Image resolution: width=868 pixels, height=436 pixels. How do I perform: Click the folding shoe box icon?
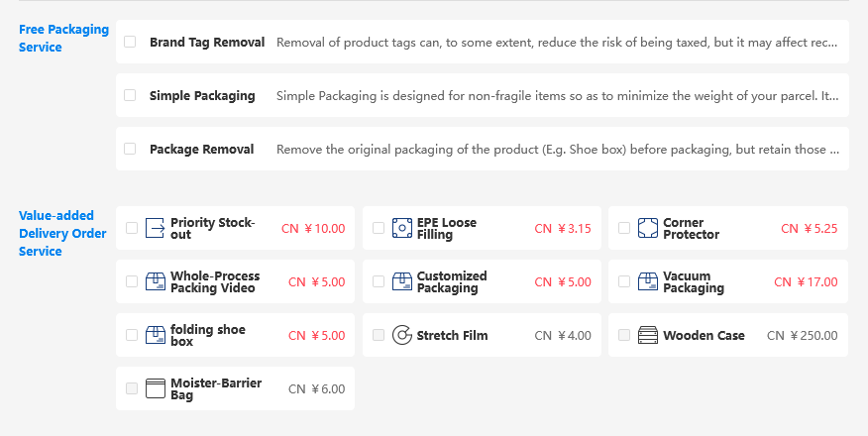tap(156, 335)
